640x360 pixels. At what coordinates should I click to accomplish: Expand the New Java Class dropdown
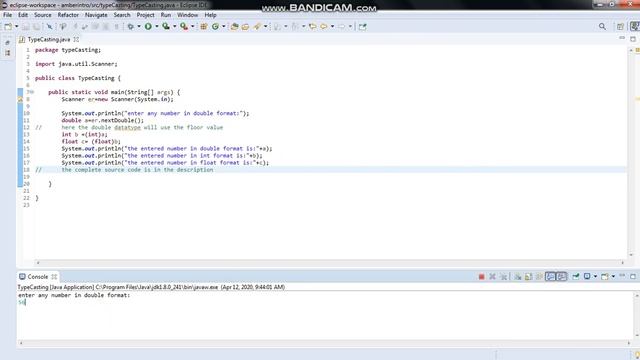pyautogui.click(x=224, y=27)
